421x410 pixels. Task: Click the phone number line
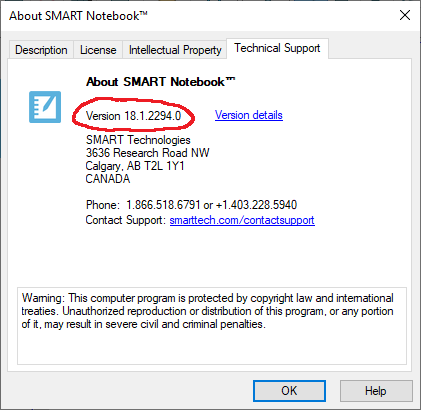click(x=191, y=205)
